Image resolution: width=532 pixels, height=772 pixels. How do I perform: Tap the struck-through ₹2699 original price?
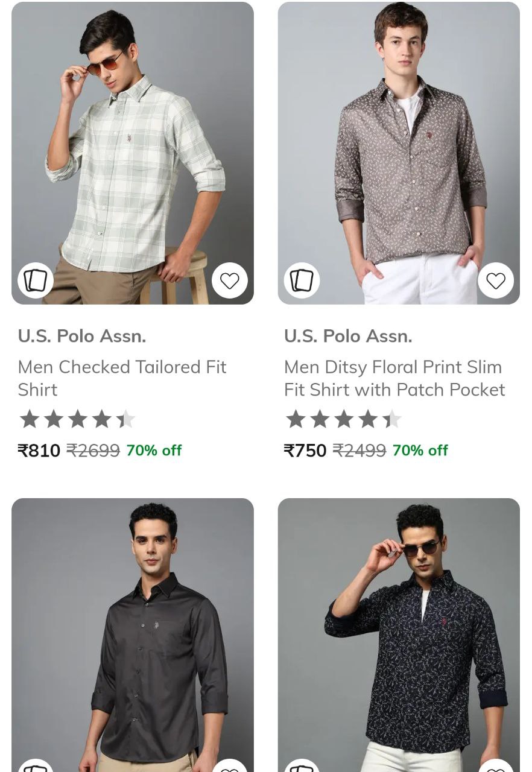click(x=93, y=451)
